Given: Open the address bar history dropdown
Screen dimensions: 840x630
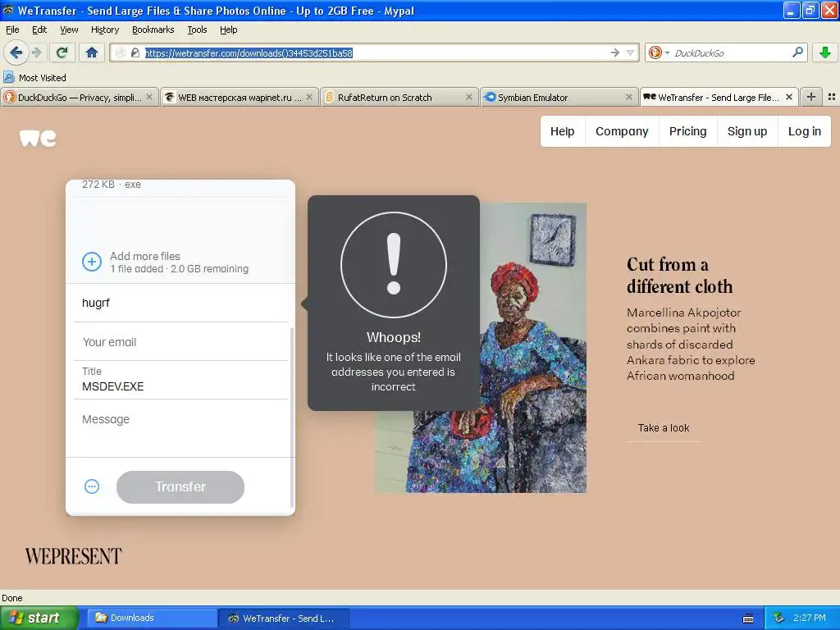Looking at the screenshot, I should [630, 52].
